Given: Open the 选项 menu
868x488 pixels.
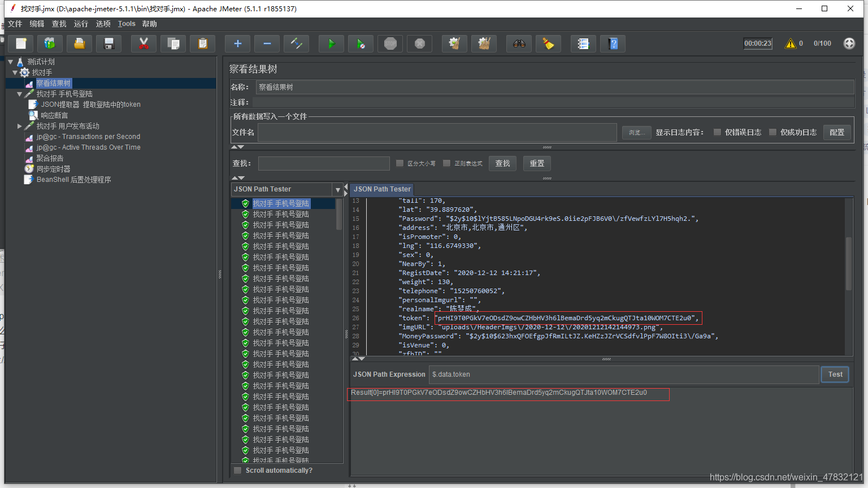Looking at the screenshot, I should (x=103, y=24).
